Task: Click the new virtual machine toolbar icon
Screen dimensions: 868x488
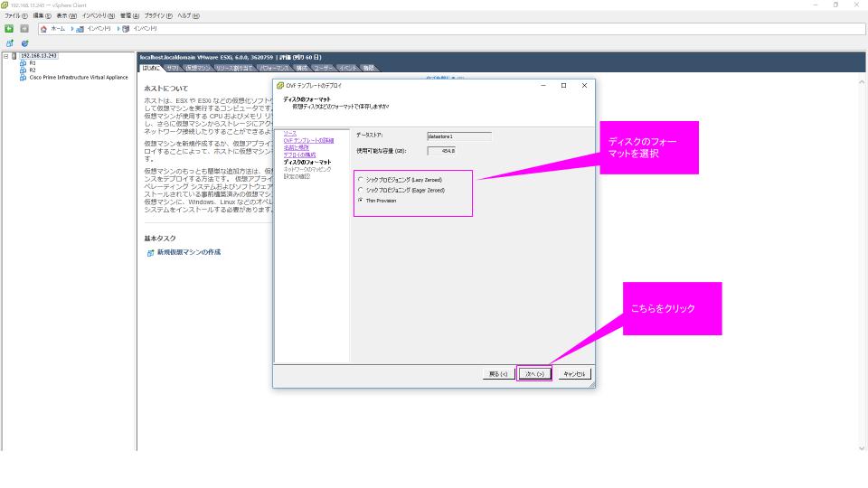Action: coord(9,43)
